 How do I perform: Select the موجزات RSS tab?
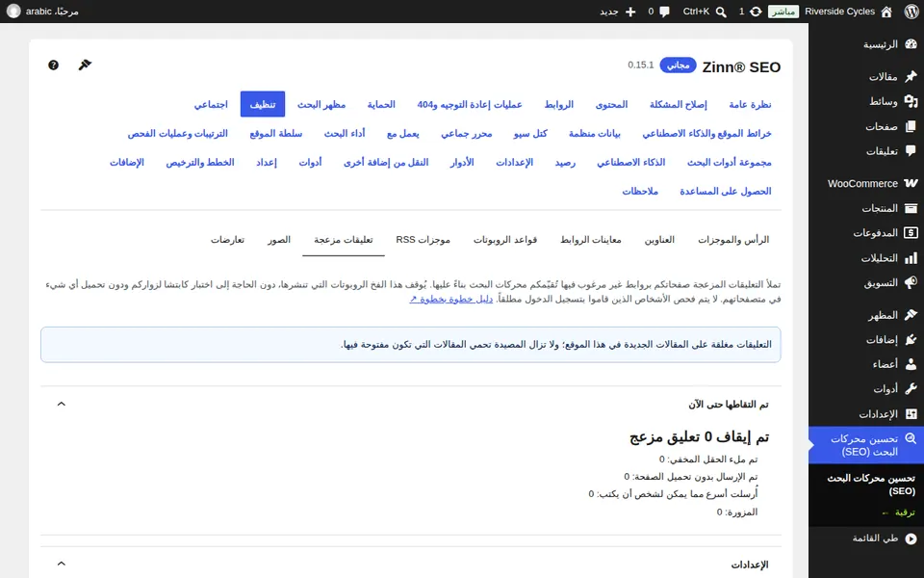[x=423, y=240]
